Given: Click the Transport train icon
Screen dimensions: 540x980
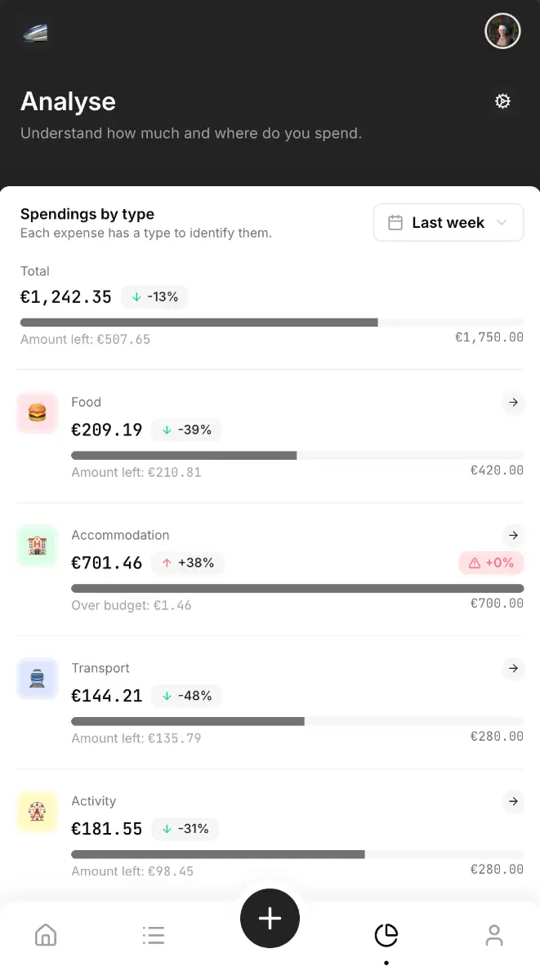Looking at the screenshot, I should (x=38, y=679).
